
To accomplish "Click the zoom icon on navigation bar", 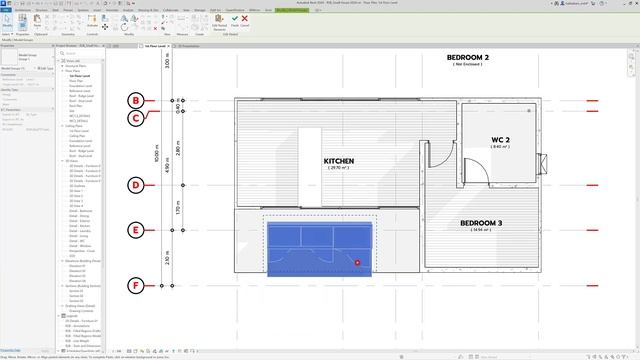I will point(631,67).
